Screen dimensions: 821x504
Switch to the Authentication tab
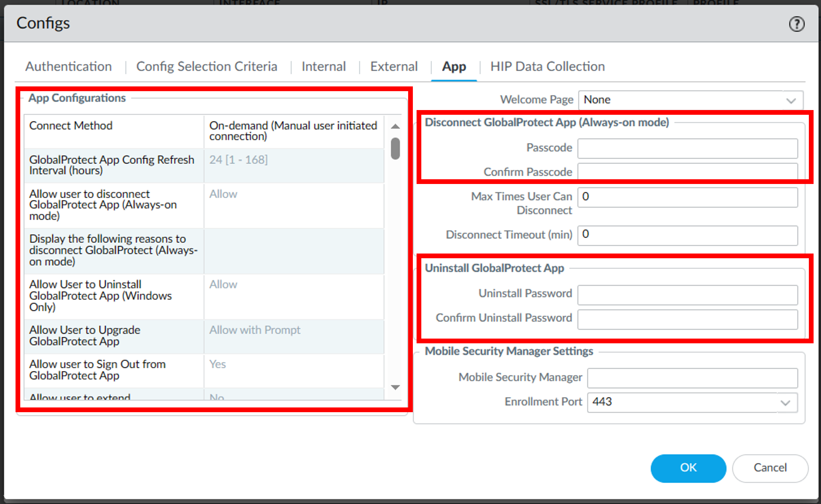click(x=69, y=67)
